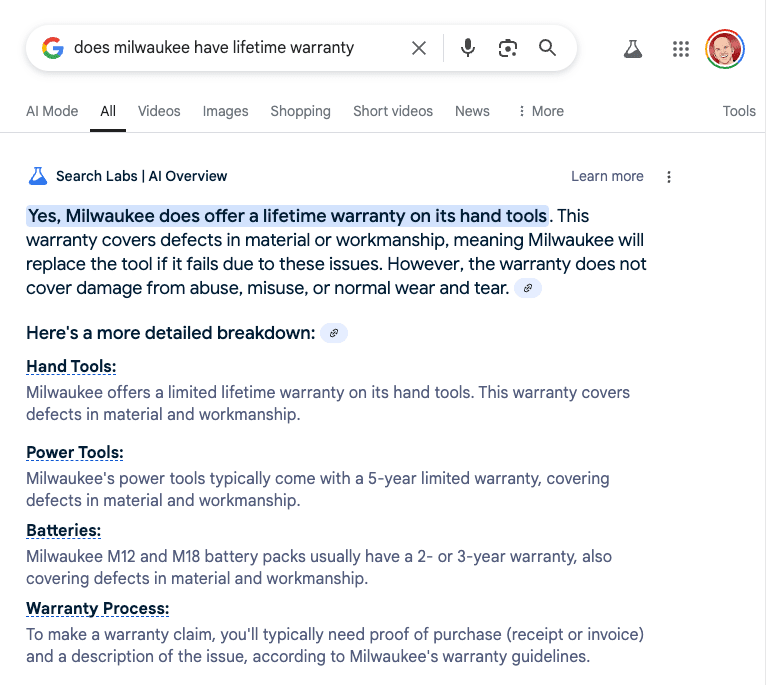
Task: Click the 'Warranty Process:' heading
Action: tap(98, 608)
